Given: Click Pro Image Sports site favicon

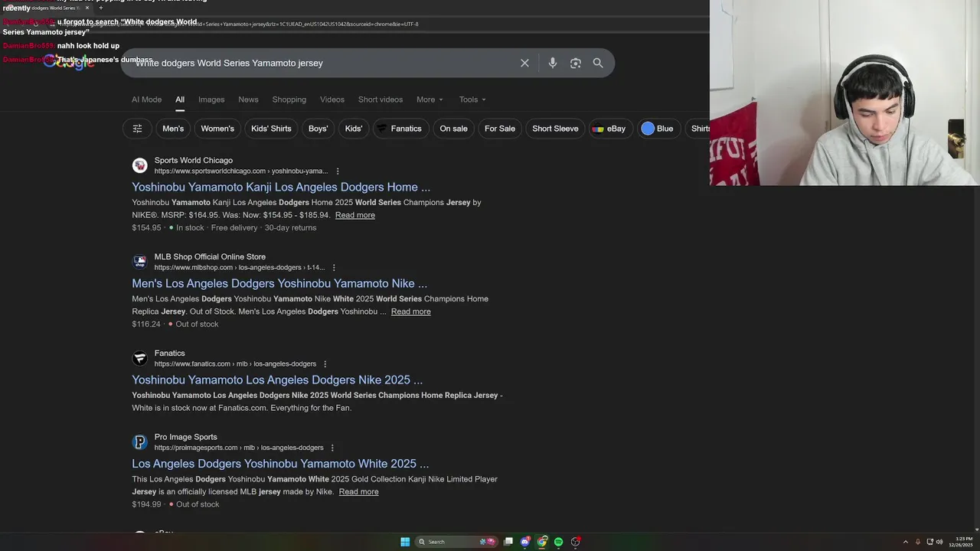Looking at the screenshot, I should point(139,442).
